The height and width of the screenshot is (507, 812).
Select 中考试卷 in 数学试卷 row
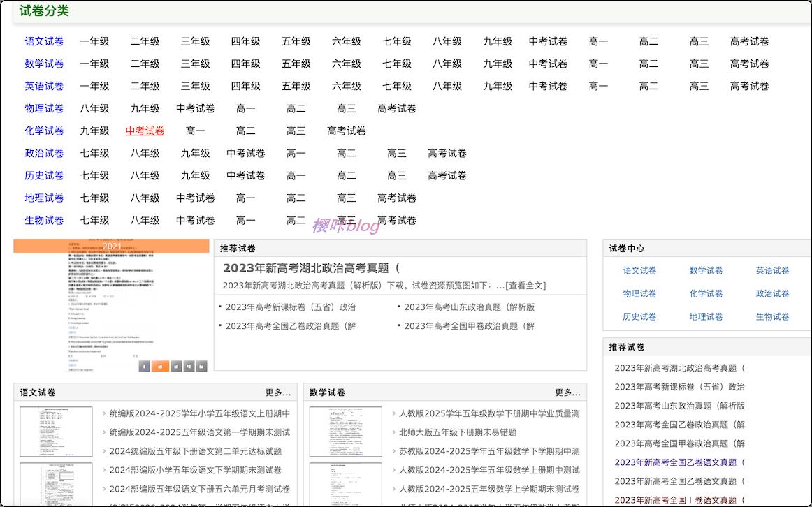tap(548, 64)
